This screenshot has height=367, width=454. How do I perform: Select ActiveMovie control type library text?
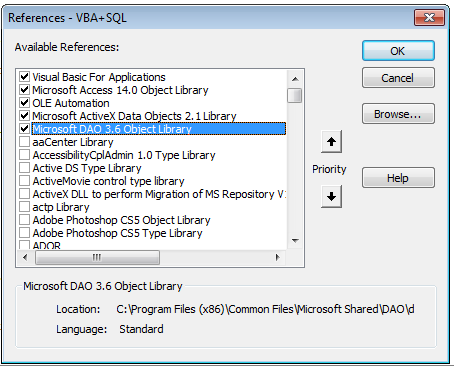click(108, 181)
